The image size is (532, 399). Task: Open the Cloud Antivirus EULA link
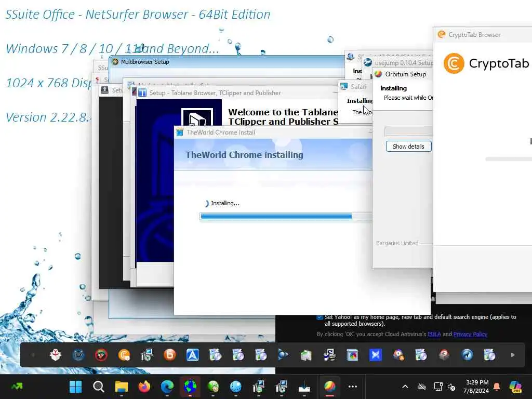point(434,334)
